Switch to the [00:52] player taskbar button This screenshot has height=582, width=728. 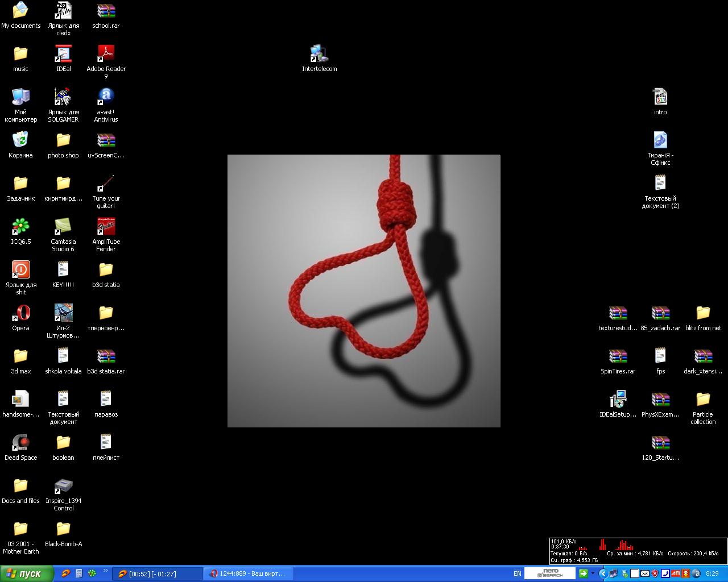click(157, 573)
